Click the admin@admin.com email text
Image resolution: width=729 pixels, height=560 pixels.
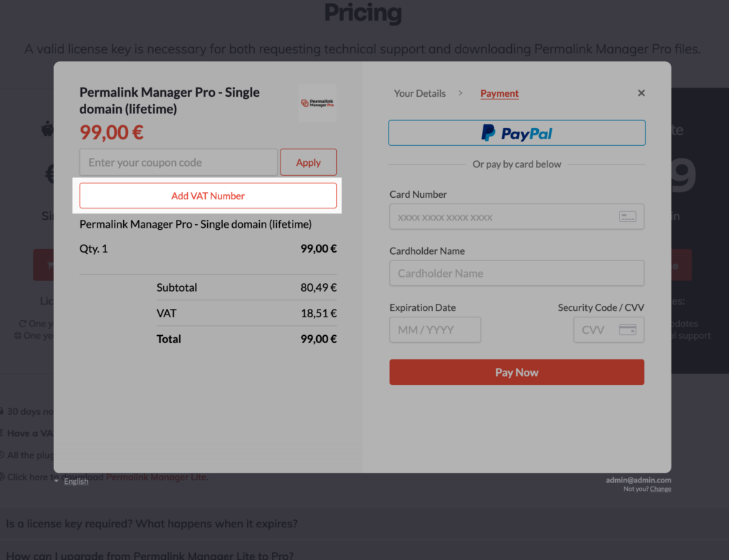coord(639,480)
